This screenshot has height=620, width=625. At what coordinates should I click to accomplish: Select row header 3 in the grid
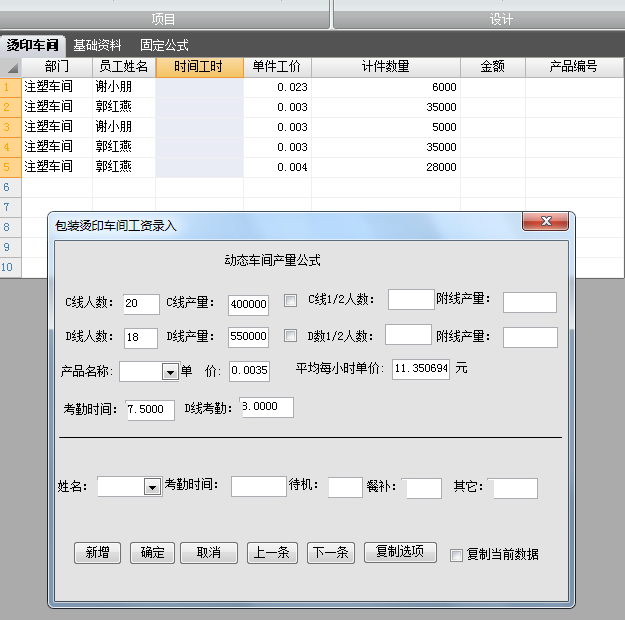tap(10, 127)
